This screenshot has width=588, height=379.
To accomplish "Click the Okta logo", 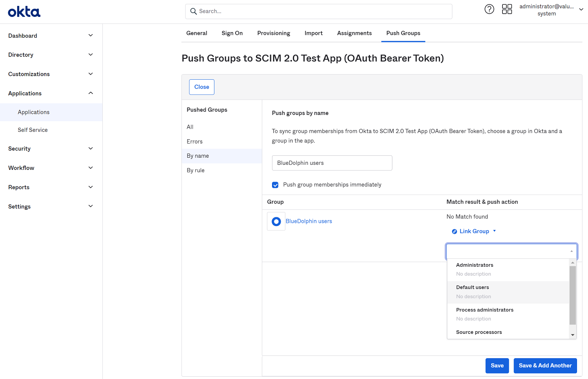I will [x=24, y=12].
